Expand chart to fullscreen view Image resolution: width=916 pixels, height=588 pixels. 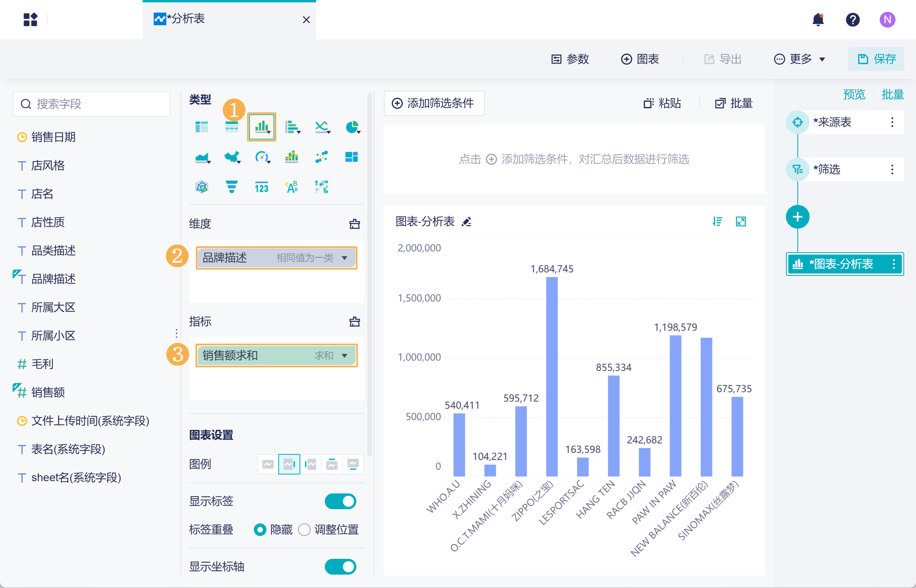[x=741, y=221]
